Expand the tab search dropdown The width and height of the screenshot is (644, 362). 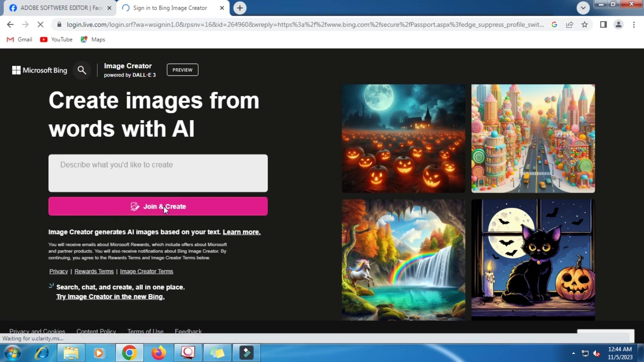point(583,8)
